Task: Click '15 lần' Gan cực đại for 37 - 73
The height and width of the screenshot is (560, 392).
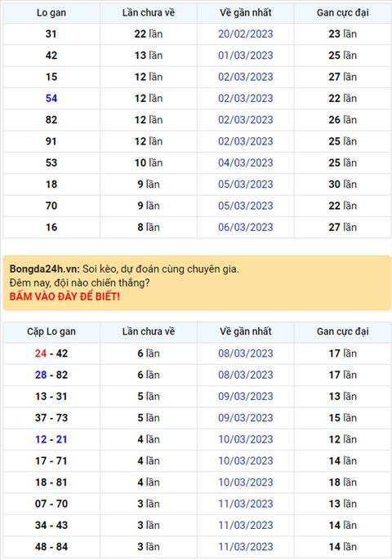Action: coord(343,417)
